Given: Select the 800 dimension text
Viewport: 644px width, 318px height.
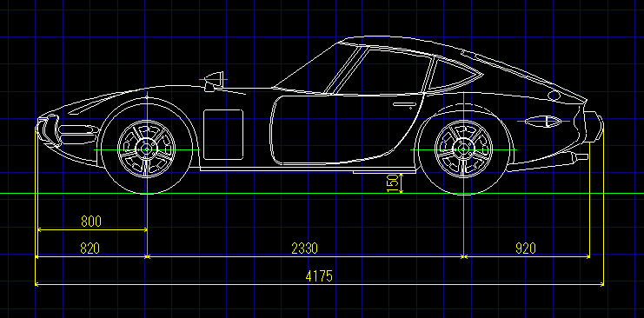Looking at the screenshot, I should pyautogui.click(x=90, y=222).
